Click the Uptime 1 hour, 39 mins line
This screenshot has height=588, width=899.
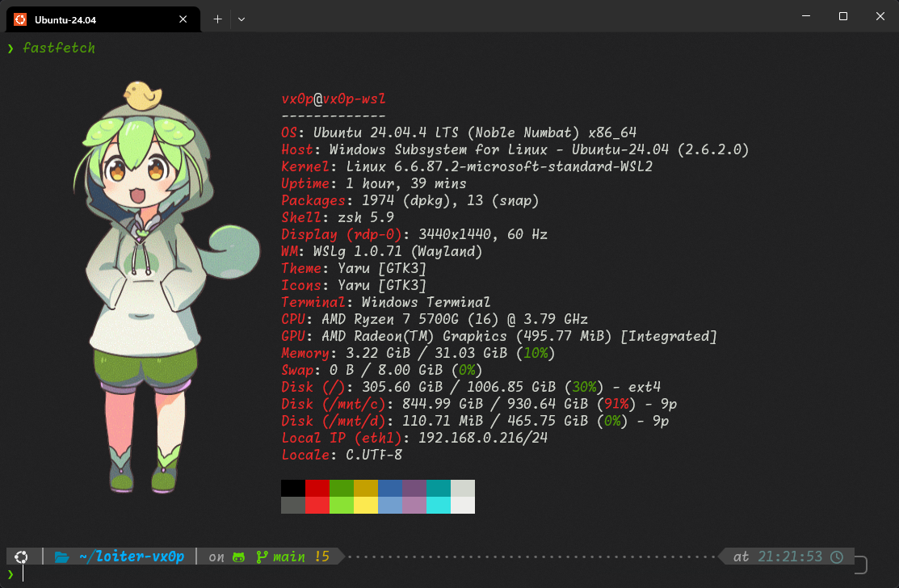tap(374, 184)
